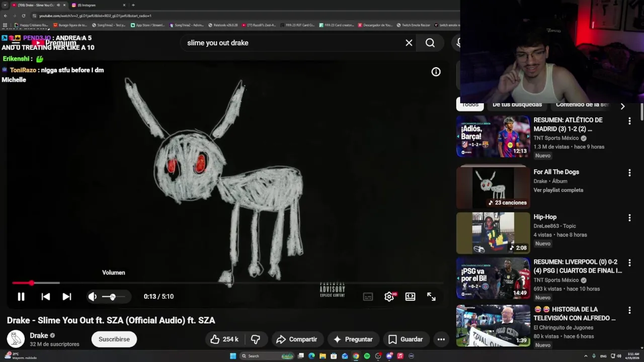Seek along the video progress bar
Image resolution: width=644 pixels, height=362 pixels.
point(227,283)
